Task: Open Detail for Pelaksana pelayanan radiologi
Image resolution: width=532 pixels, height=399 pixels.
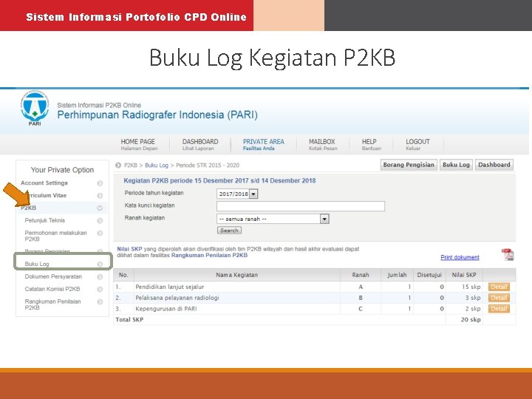Action: (499, 298)
